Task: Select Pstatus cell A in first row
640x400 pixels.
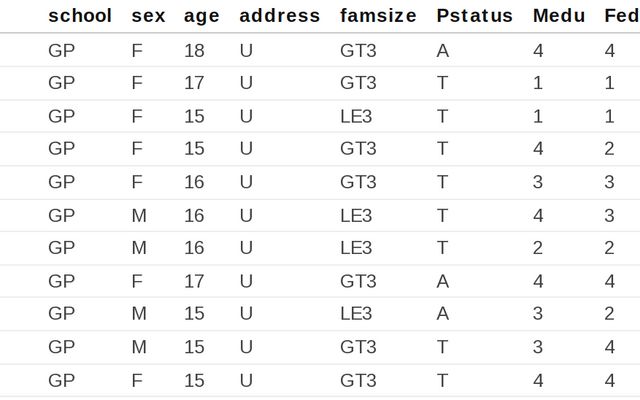Action: point(443,51)
